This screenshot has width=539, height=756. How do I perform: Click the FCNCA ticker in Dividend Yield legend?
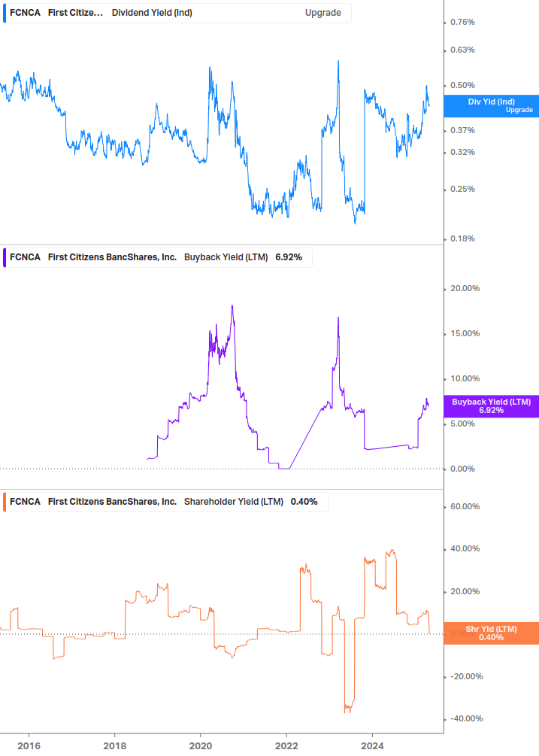[25, 13]
